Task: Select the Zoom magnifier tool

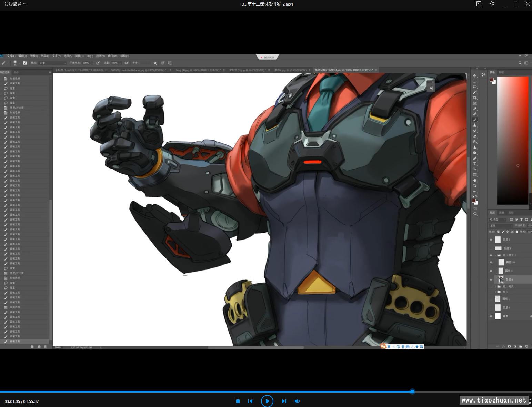Action: tap(475, 186)
